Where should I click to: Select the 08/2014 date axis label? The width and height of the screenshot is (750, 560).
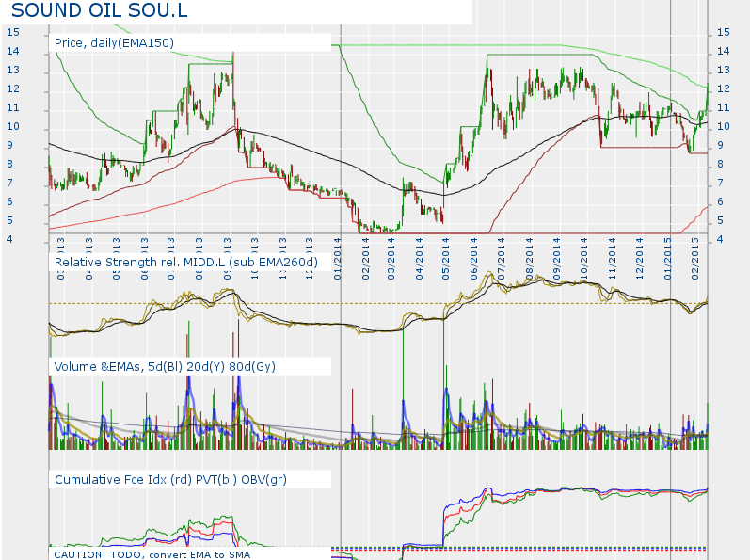click(529, 259)
